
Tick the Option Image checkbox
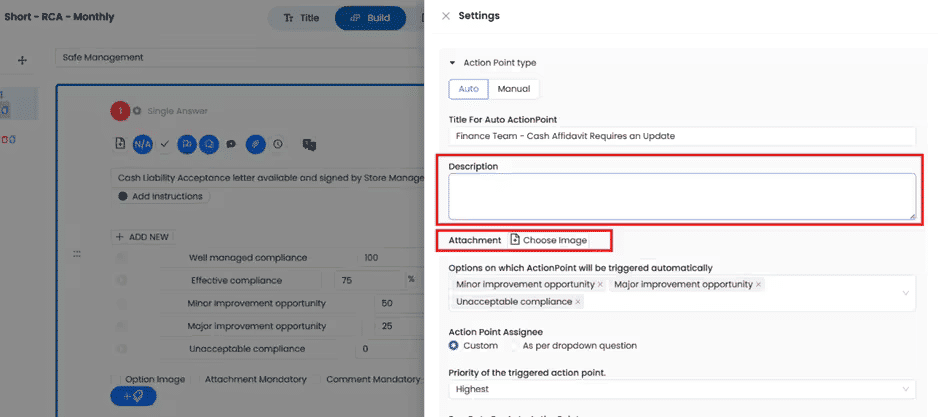pyautogui.click(x=116, y=379)
